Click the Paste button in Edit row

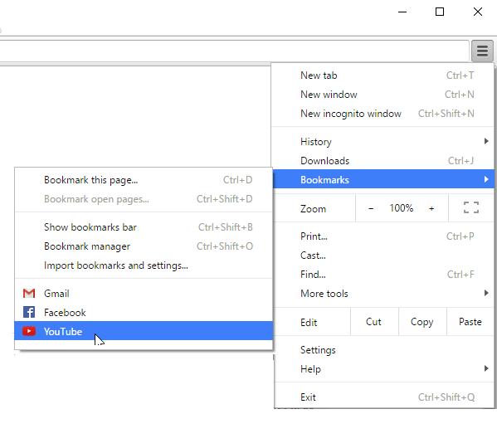(470, 322)
